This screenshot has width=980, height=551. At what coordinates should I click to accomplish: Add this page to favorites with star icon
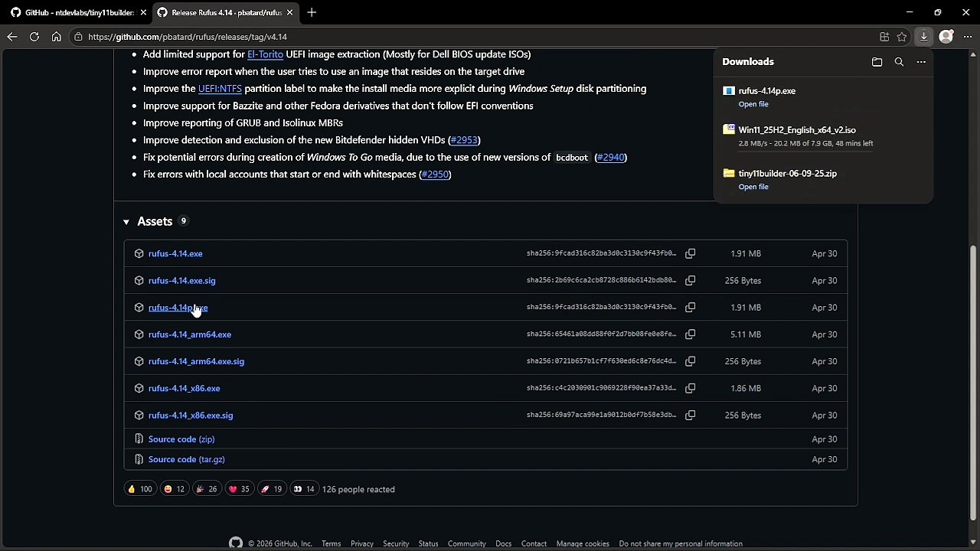[902, 37]
